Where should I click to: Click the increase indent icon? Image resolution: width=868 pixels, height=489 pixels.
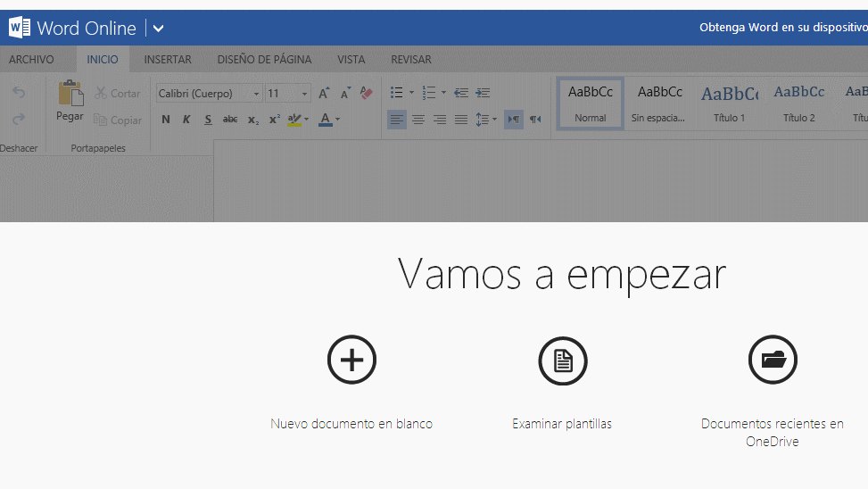pos(483,93)
